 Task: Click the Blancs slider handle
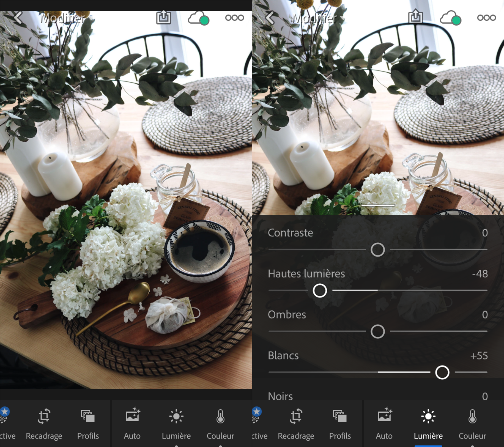point(442,372)
